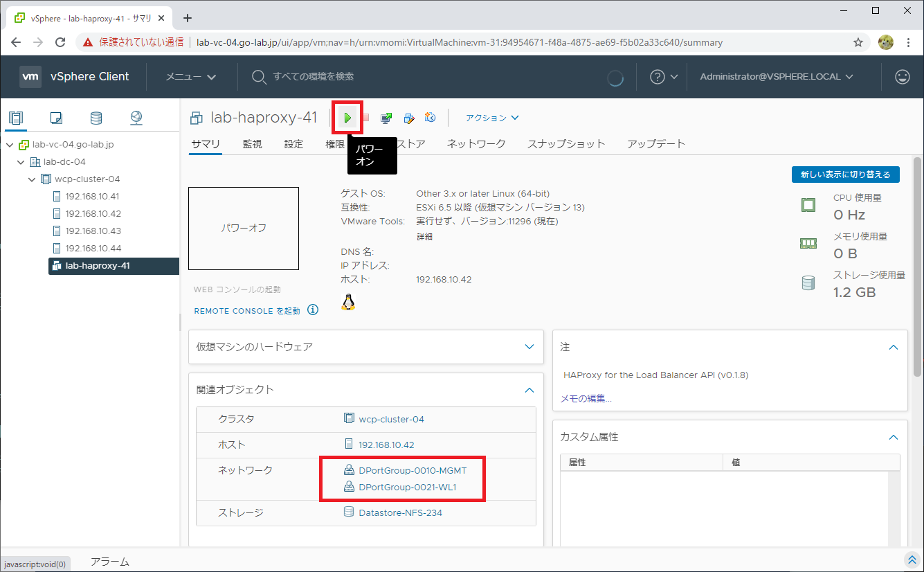This screenshot has height=572, width=924.
Task: Click the take snapshot toolbar icon
Action: (430, 118)
